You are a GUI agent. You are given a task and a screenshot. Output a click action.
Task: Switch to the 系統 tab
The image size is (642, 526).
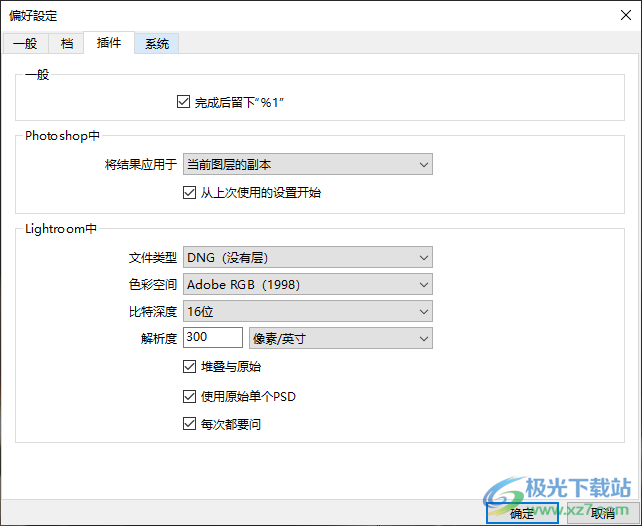tap(157, 43)
